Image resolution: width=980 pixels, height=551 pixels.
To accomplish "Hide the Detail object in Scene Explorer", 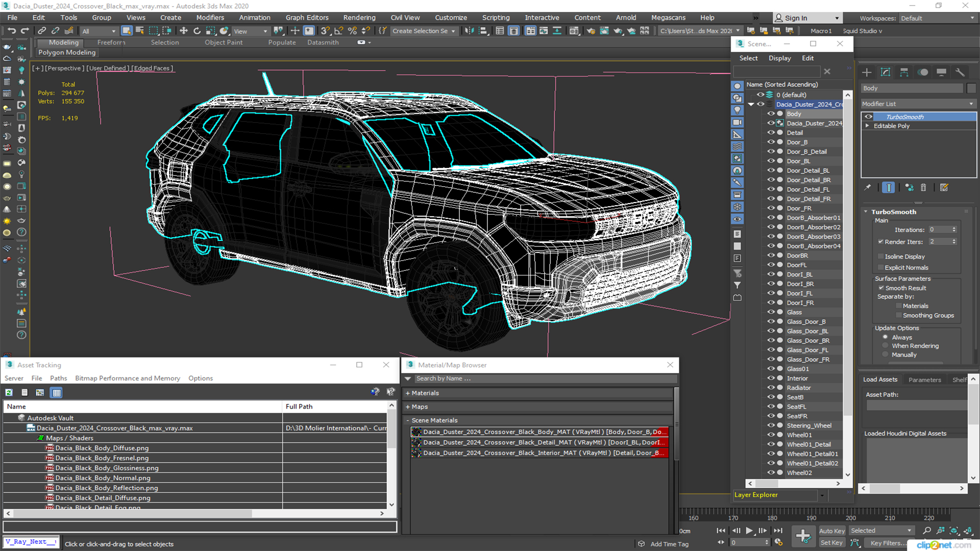I will pos(771,133).
